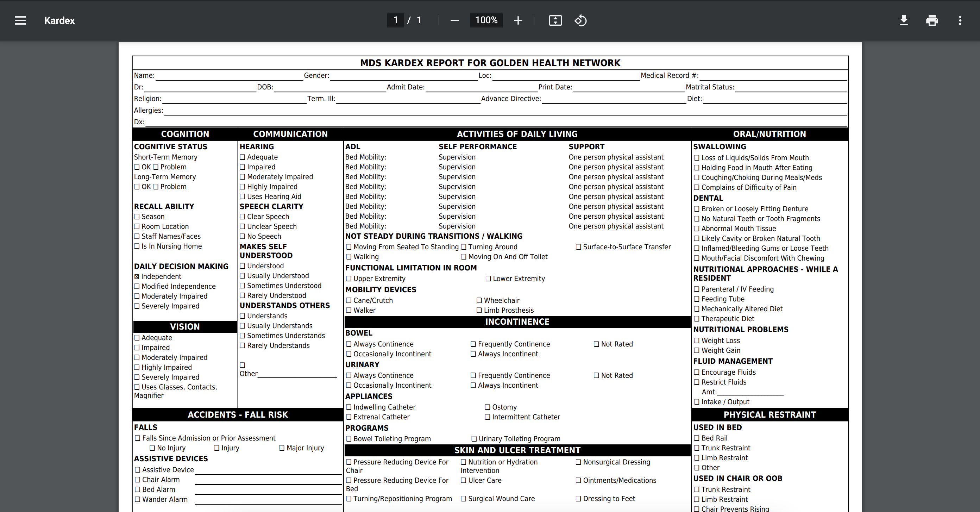
Task: Check Broken or Loosely Fitting Denture box
Action: coord(697,209)
